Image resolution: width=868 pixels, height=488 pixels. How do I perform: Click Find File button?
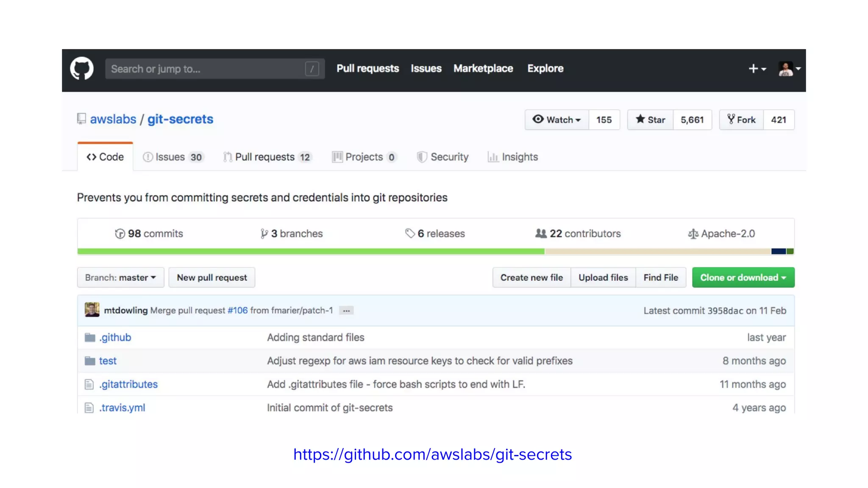[x=661, y=277]
